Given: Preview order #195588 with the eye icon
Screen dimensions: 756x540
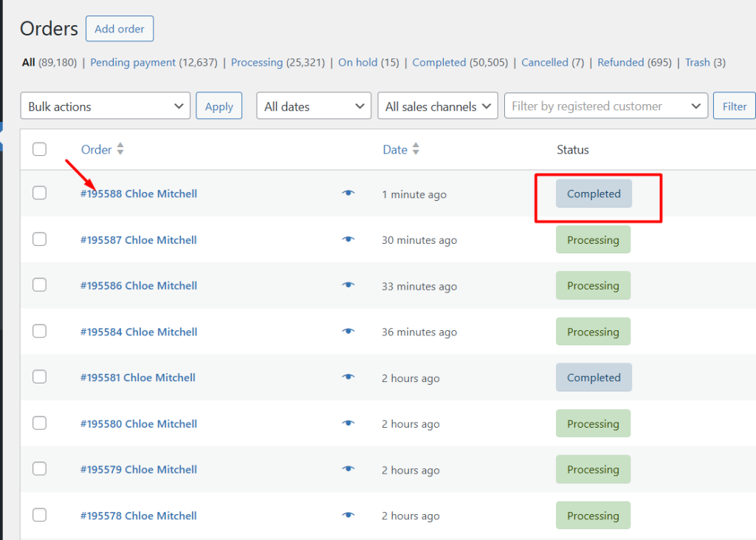Looking at the screenshot, I should 348,194.
